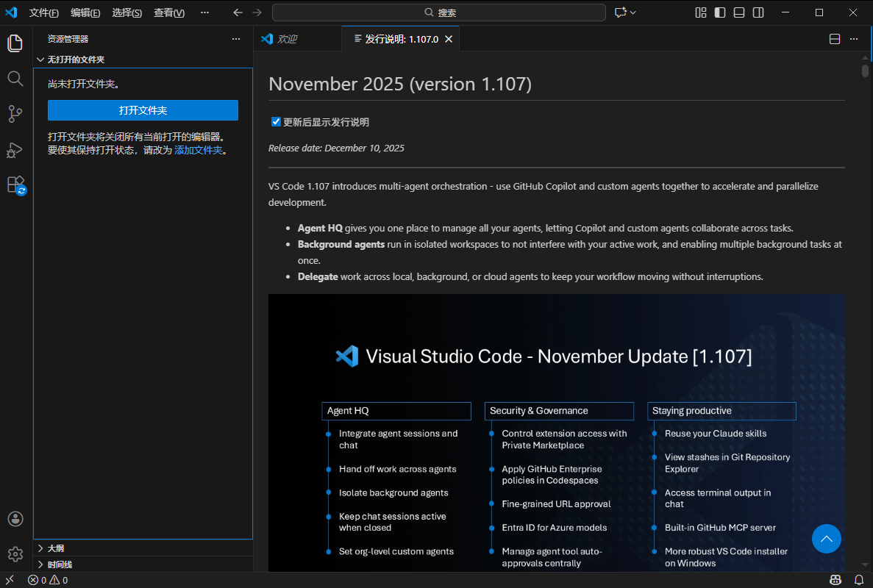Click the 添加文件夹 link
Image resolution: width=873 pixels, height=588 pixels.
198,150
